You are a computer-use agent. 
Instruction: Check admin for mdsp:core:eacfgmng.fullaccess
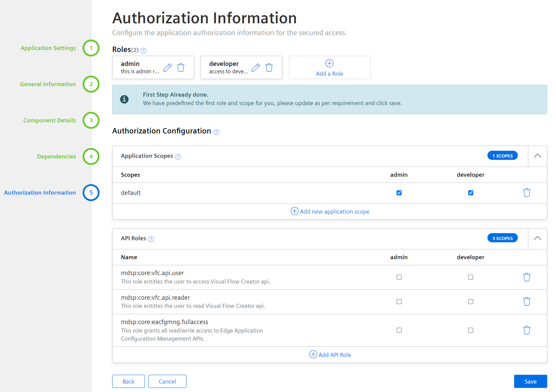click(x=399, y=330)
